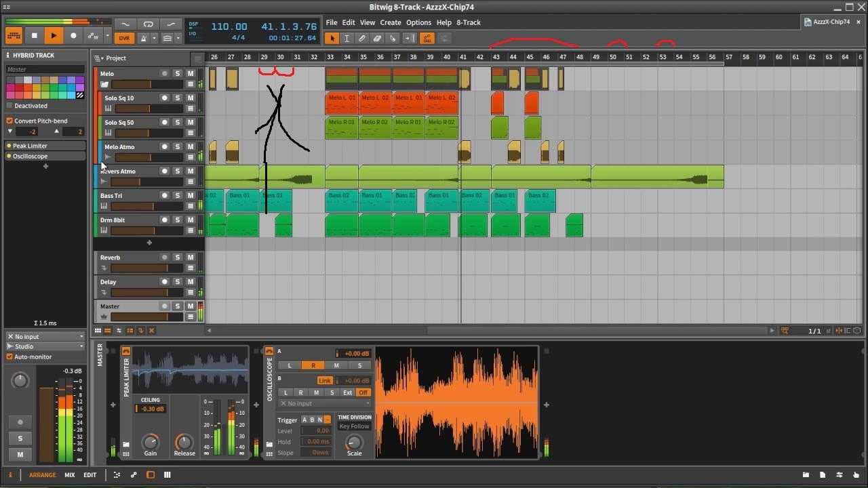Image resolution: width=868 pixels, height=488 pixels.
Task: Click the global record button
Action: [x=73, y=36]
